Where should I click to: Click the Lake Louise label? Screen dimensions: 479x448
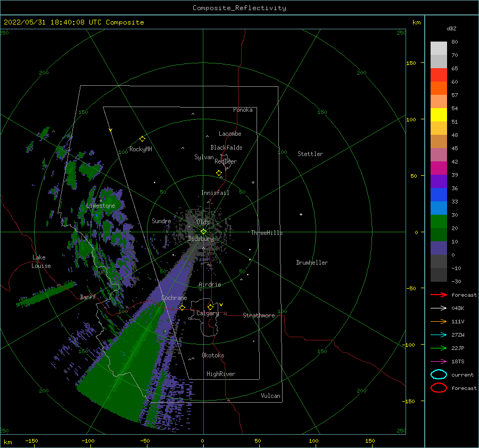pyautogui.click(x=41, y=262)
